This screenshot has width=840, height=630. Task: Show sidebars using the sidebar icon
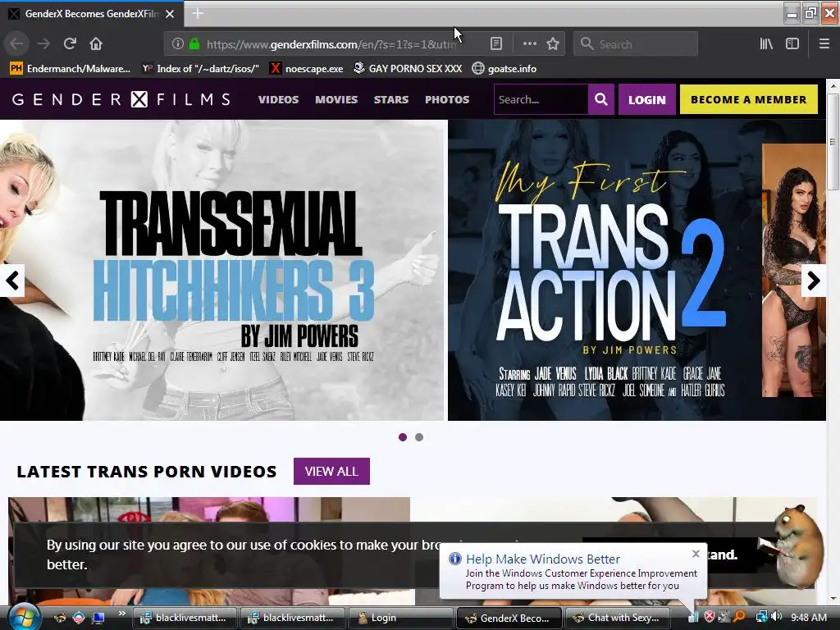pos(792,44)
